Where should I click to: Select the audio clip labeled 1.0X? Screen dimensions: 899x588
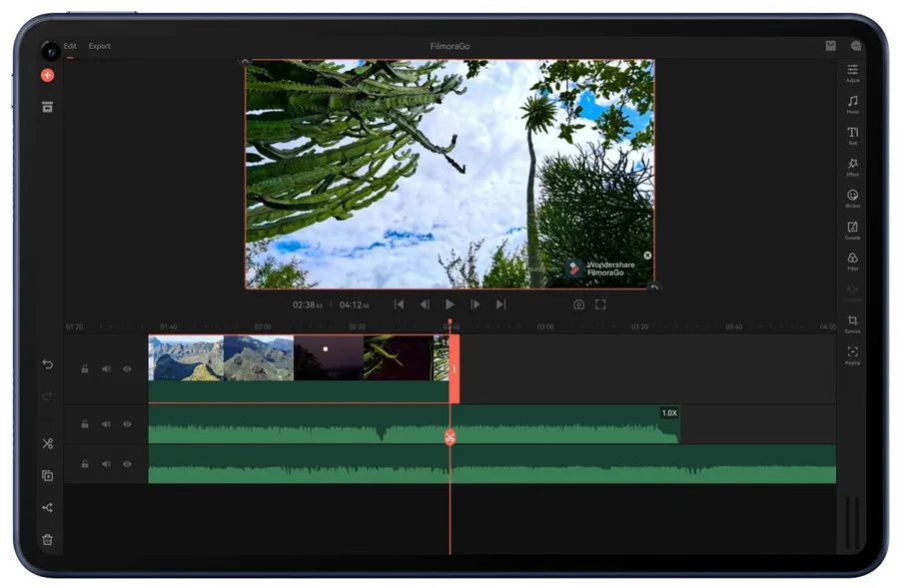(414, 424)
